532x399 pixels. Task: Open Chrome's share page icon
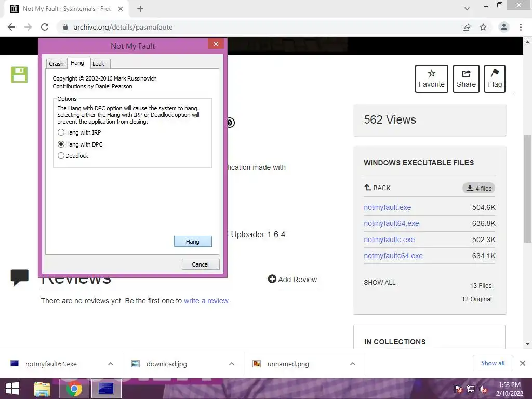(467, 27)
